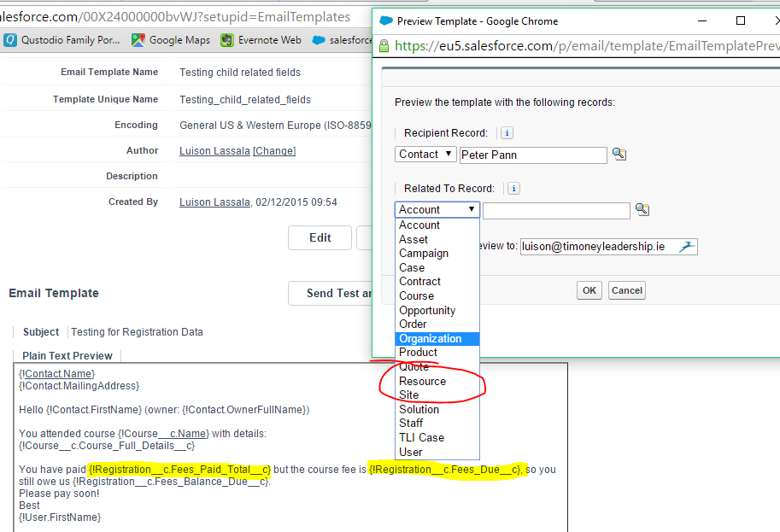Open Related To Record lookup magnifier icon
Viewport: 780px width, 532px height.
(642, 209)
